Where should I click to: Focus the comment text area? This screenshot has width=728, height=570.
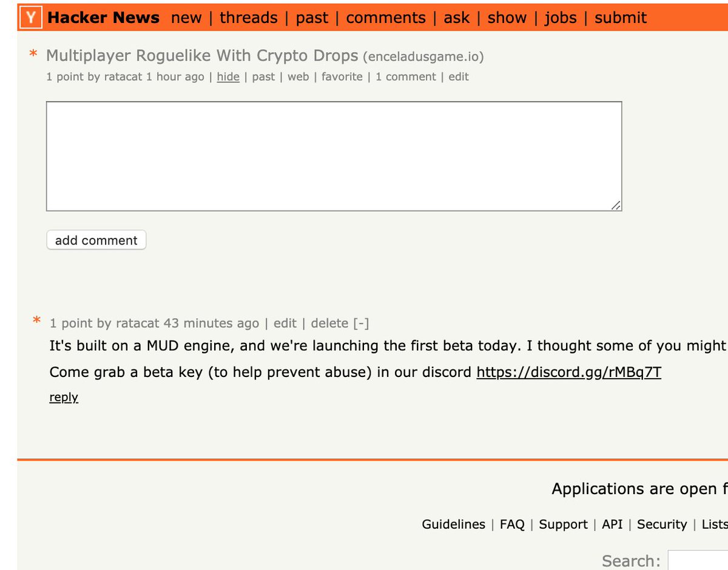pos(334,157)
